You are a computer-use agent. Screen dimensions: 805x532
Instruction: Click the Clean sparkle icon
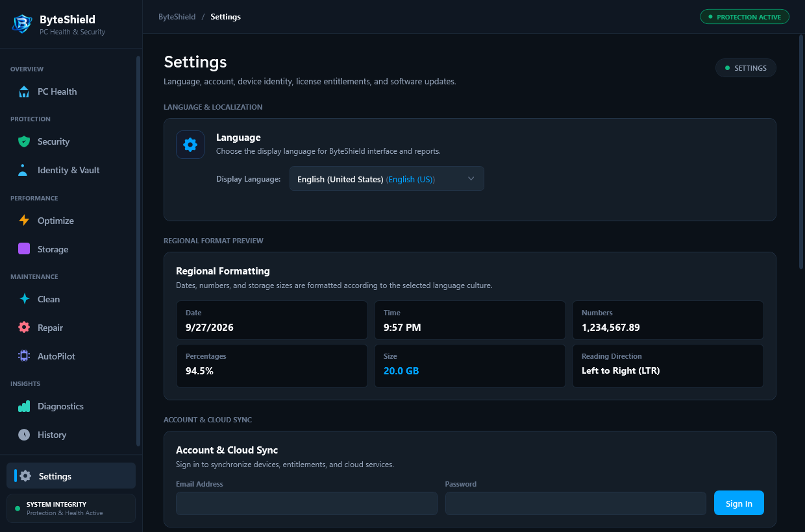pyautogui.click(x=24, y=299)
